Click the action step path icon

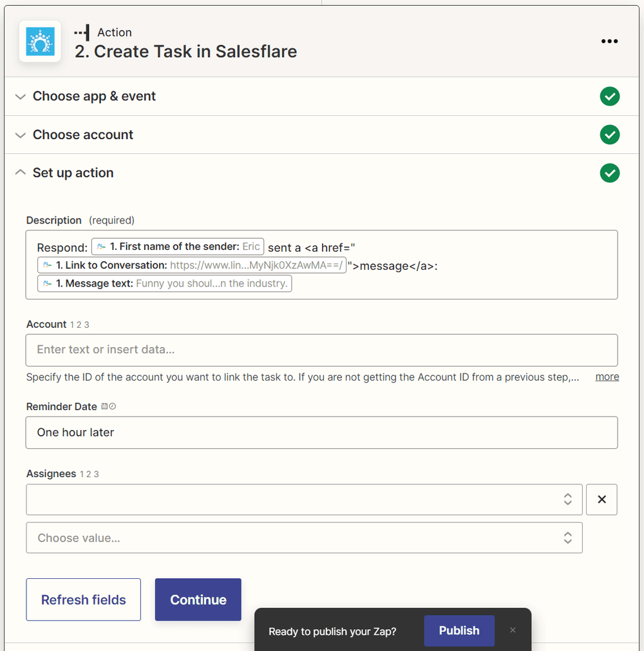tap(82, 32)
